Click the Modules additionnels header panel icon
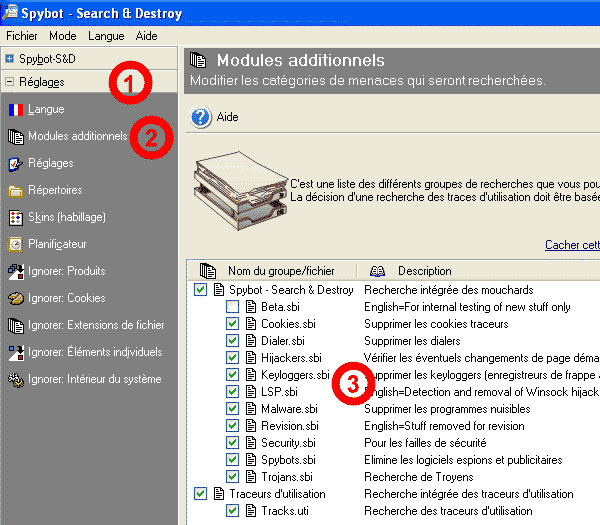The image size is (600, 525). point(198,60)
